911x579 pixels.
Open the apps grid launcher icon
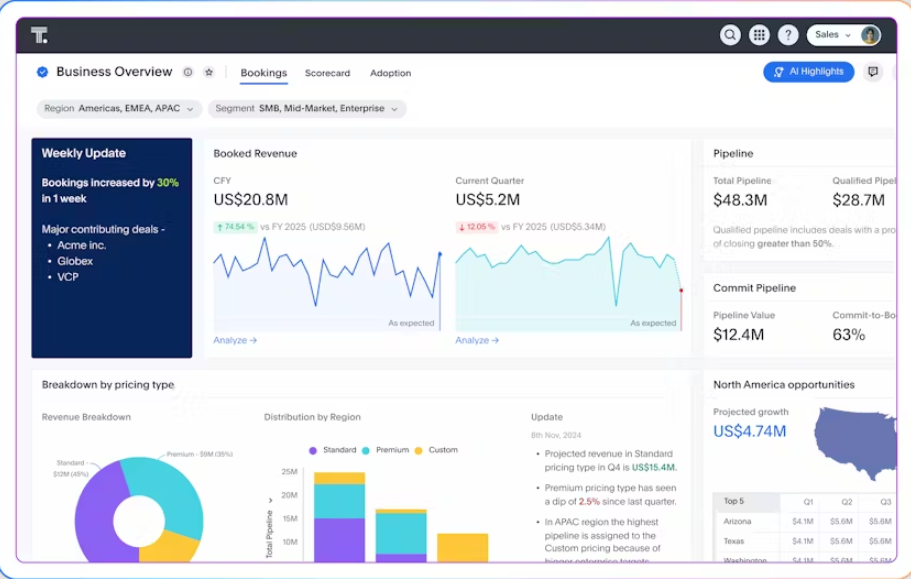tap(759, 35)
